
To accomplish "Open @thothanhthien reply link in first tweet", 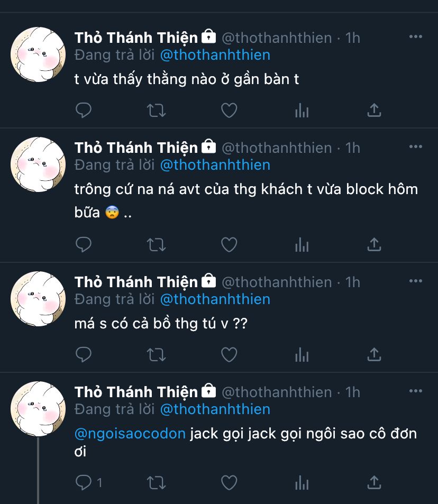I will [215, 55].
